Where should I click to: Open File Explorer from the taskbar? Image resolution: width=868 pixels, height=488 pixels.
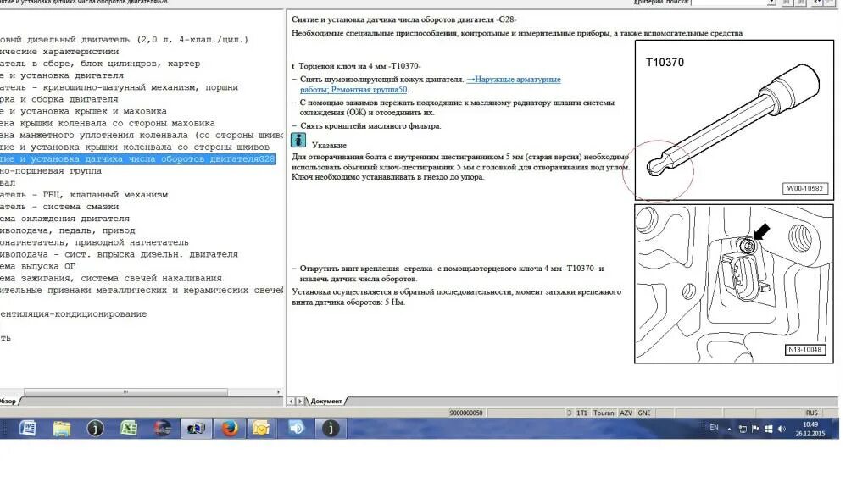point(61,428)
